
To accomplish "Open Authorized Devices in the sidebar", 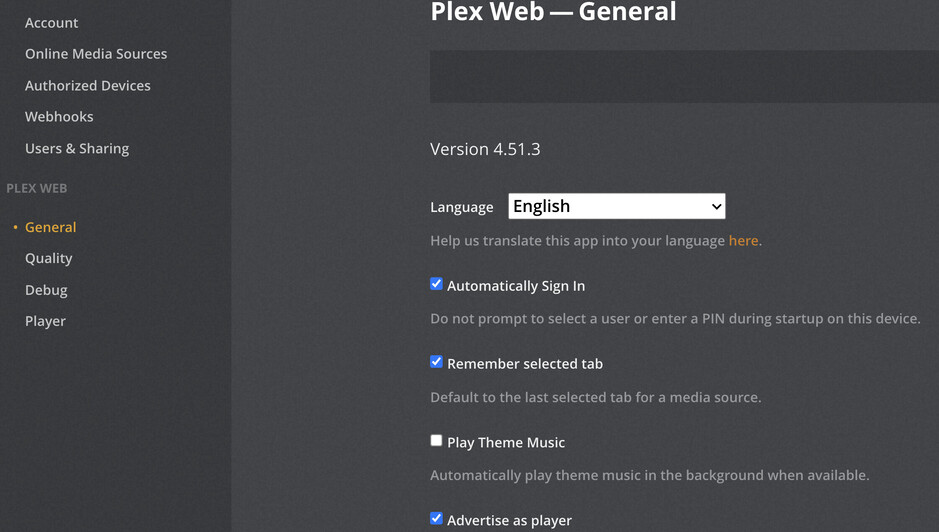I will (x=88, y=86).
